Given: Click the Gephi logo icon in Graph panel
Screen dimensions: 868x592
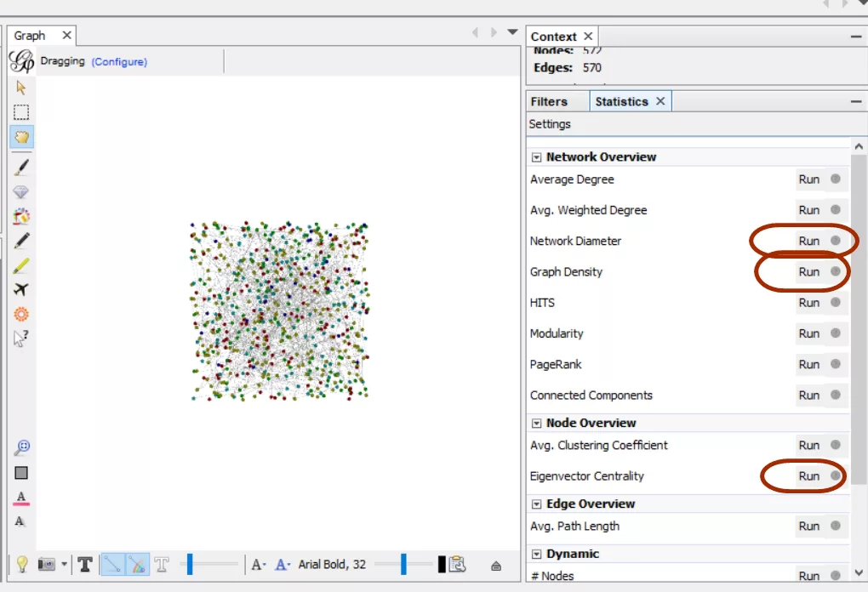Looking at the screenshot, I should coord(21,61).
